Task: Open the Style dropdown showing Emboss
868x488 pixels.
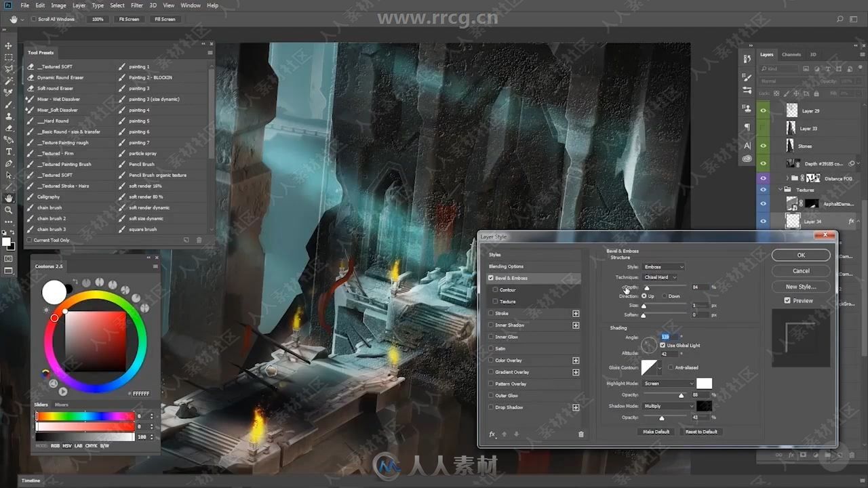Action: pyautogui.click(x=663, y=267)
